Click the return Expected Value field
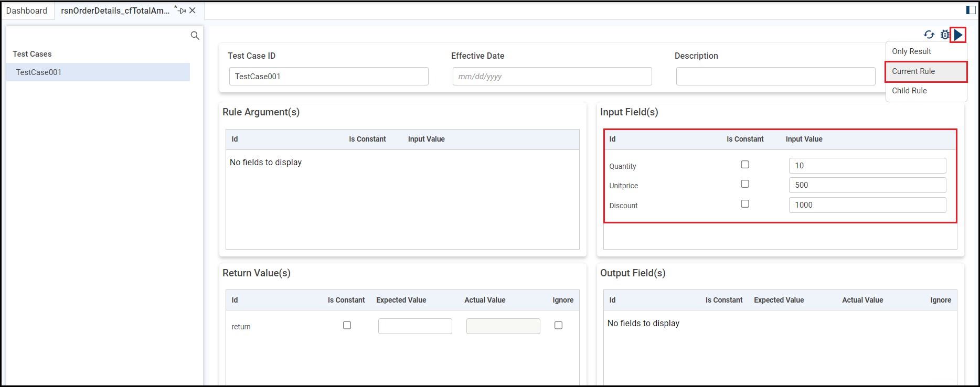Viewport: 980px width, 387px height. point(415,326)
